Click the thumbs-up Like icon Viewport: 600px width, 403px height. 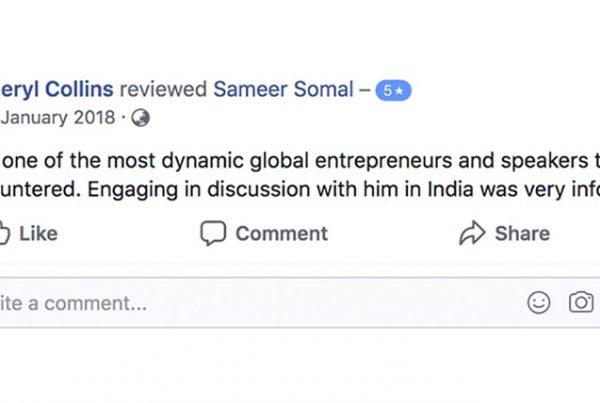4,233
